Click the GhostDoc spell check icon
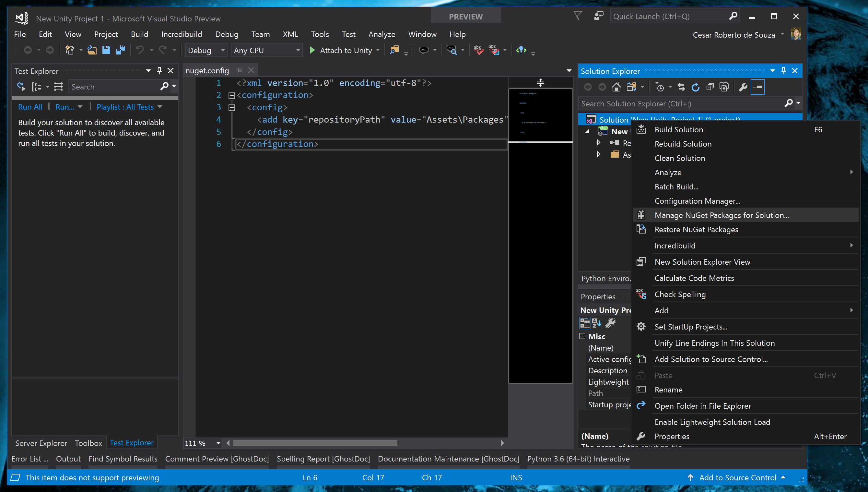The height and width of the screenshot is (492, 868). click(478, 50)
